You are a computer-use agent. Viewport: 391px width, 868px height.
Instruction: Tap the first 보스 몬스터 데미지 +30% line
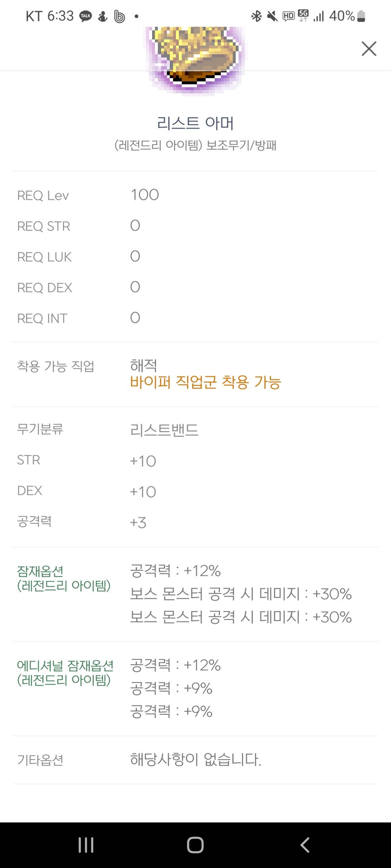(241, 594)
